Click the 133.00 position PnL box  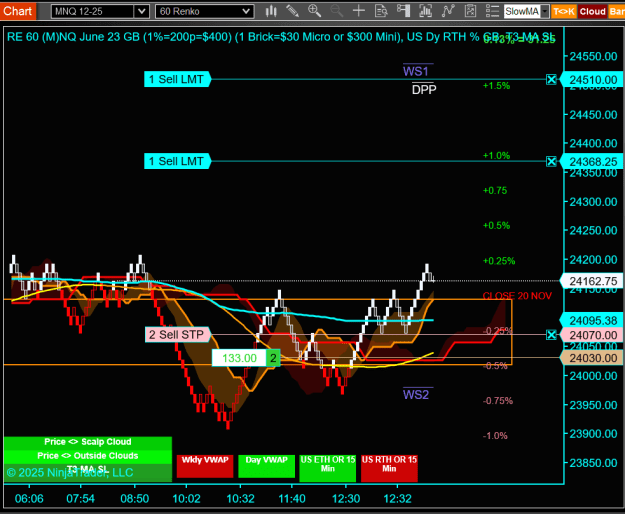pos(239,358)
